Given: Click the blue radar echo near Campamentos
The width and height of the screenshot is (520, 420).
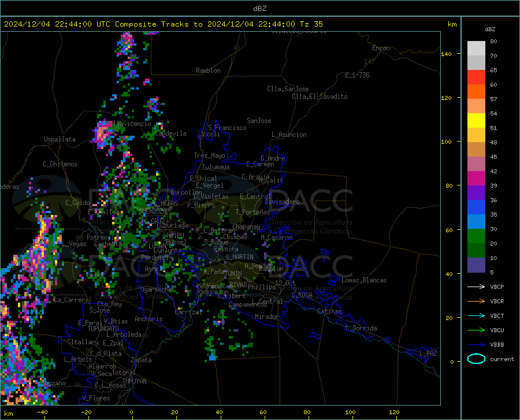Looking at the screenshot, I should [x=212, y=358].
